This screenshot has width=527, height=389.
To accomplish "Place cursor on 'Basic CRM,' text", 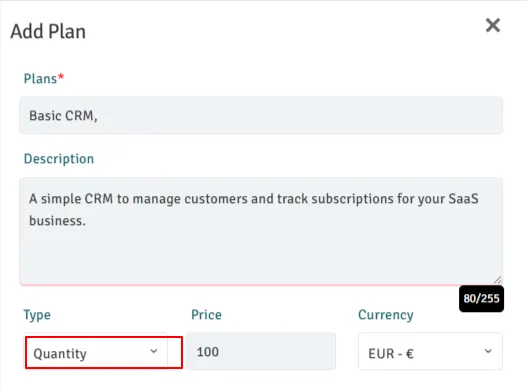I will pyautogui.click(x=63, y=116).
